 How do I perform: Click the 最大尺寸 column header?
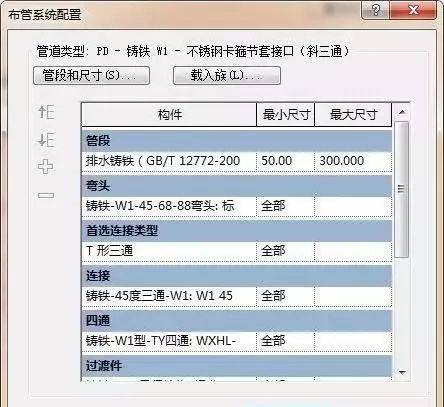[x=353, y=115]
